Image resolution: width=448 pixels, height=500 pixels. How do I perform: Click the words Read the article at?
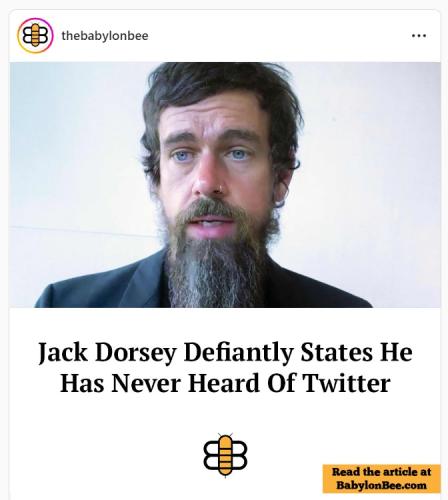(x=381, y=472)
